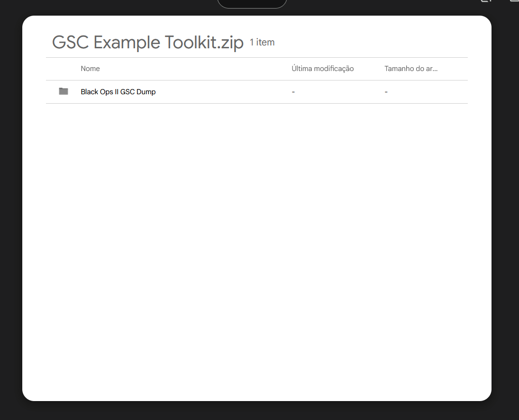Image resolution: width=519 pixels, height=420 pixels.
Task: Open the Black Ops II GSC Dump folder
Action: pyautogui.click(x=118, y=92)
